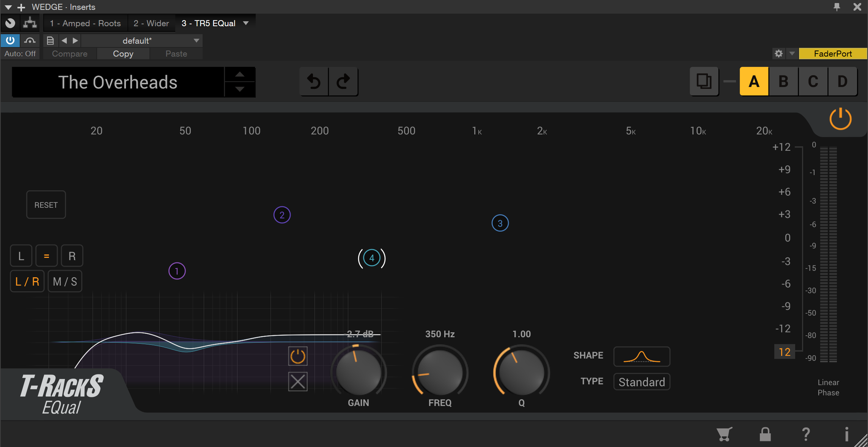Screen dimensions: 868x447
Task: Click the lock authorization icon
Action: (765, 434)
